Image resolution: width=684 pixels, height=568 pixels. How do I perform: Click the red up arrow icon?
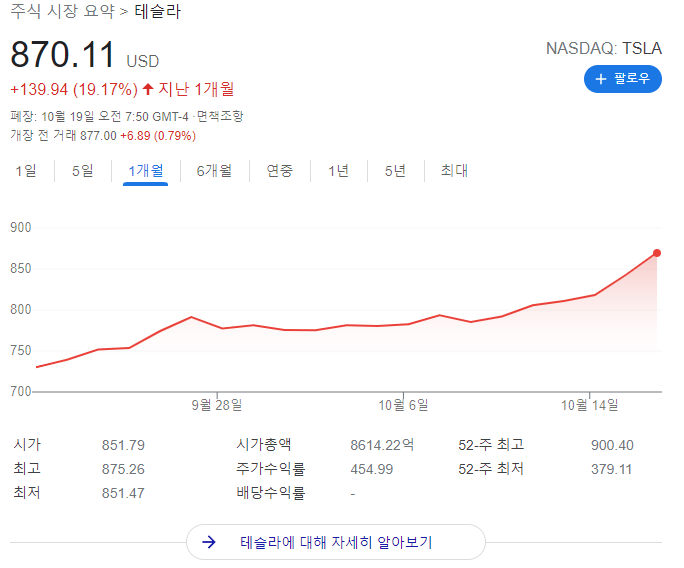tap(148, 89)
